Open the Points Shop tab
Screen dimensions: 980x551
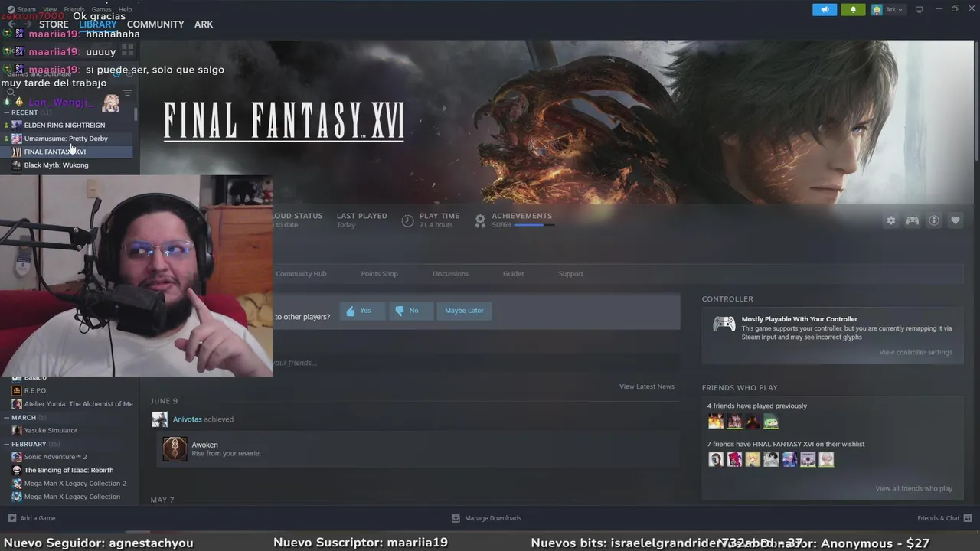point(379,274)
